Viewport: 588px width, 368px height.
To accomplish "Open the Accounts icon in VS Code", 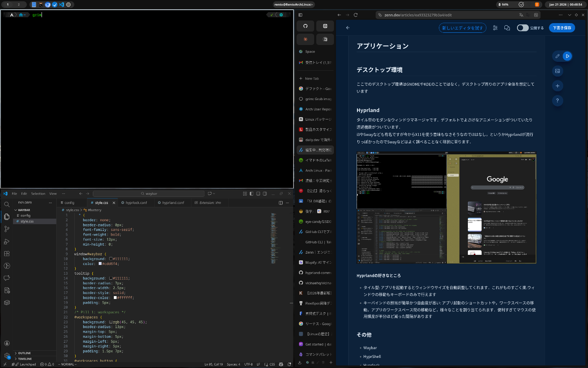I will tap(7, 343).
